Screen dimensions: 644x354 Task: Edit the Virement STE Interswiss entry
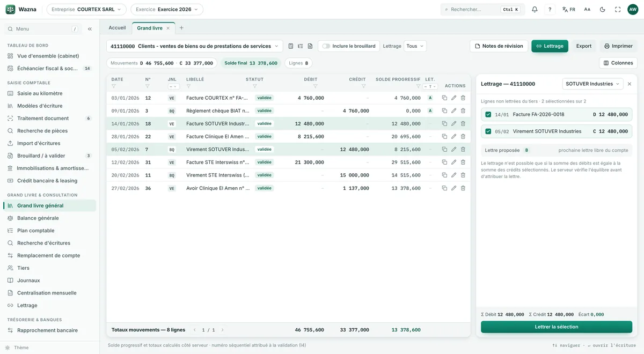pyautogui.click(x=453, y=175)
